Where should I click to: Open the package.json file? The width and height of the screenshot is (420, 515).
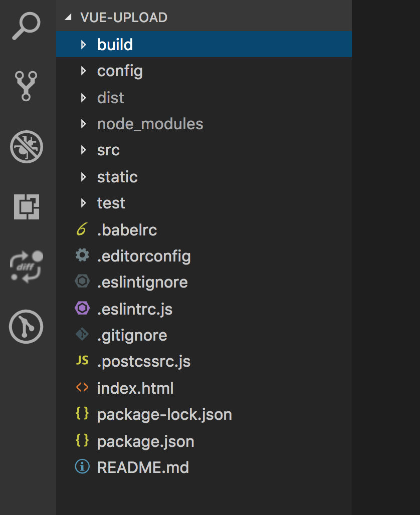pyautogui.click(x=145, y=441)
